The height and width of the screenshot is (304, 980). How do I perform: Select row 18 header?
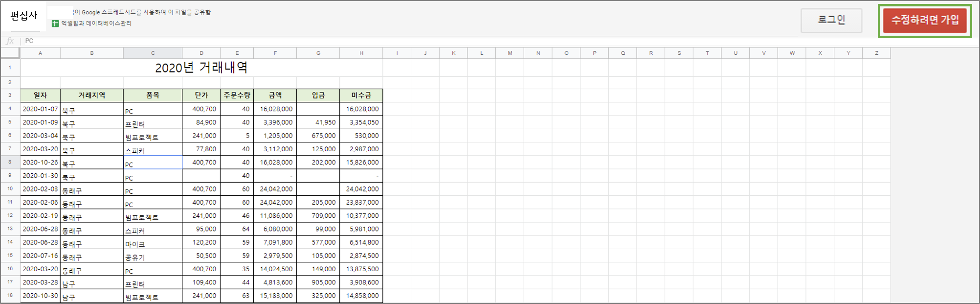coord(10,295)
